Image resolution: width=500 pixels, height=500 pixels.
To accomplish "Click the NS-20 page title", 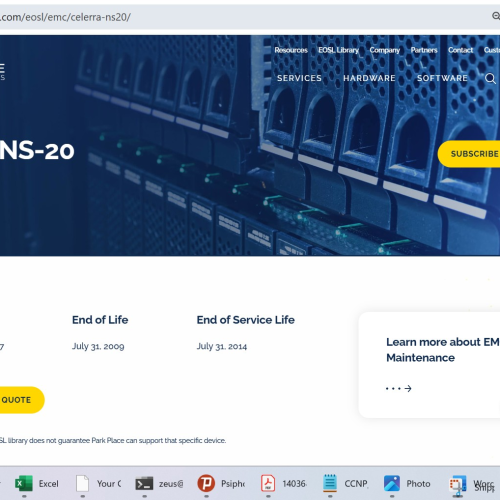I will (x=37, y=151).
